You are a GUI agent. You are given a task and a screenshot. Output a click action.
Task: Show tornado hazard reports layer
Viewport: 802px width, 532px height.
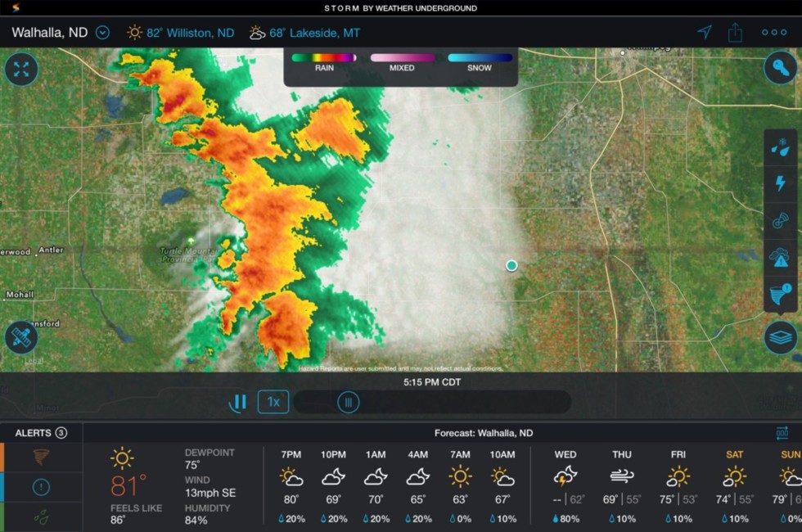781,293
